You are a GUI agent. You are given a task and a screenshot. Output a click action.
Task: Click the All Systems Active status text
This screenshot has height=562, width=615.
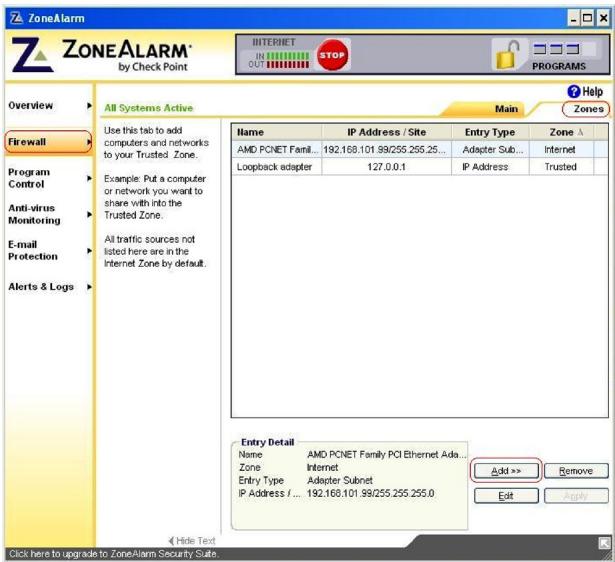click(149, 108)
